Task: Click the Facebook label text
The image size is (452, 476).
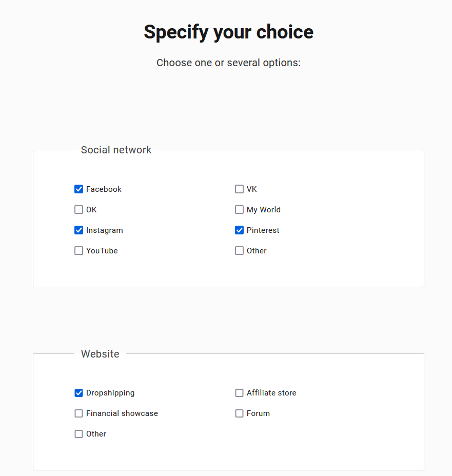Action: tap(104, 189)
